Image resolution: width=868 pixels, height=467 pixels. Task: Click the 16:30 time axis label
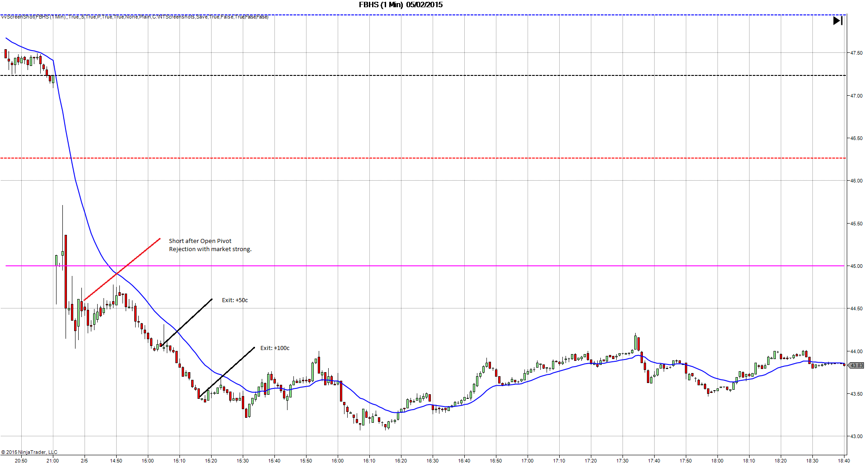click(x=433, y=461)
